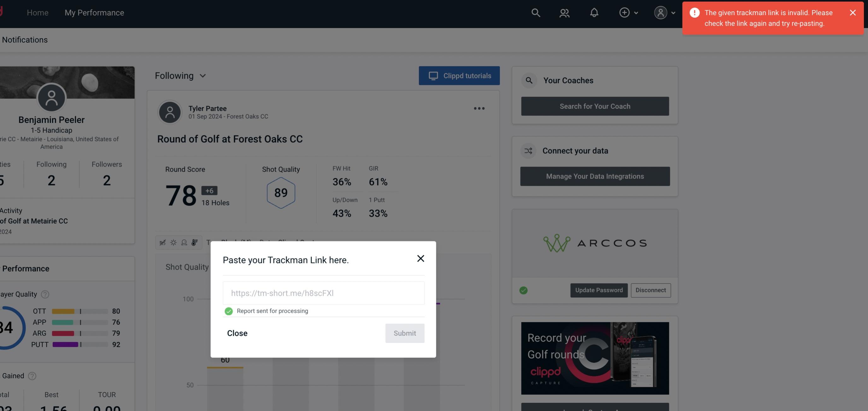Select the Home menu tab

[x=38, y=12]
